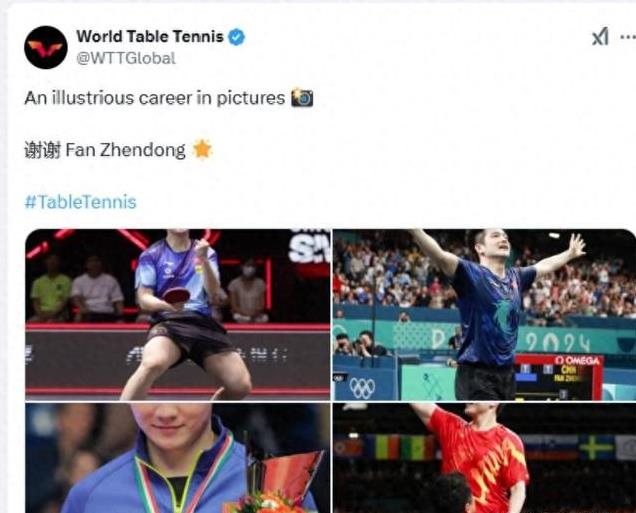Click the camera emoji in tweet
Image resolution: width=636 pixels, height=513 pixels.
coord(302,97)
